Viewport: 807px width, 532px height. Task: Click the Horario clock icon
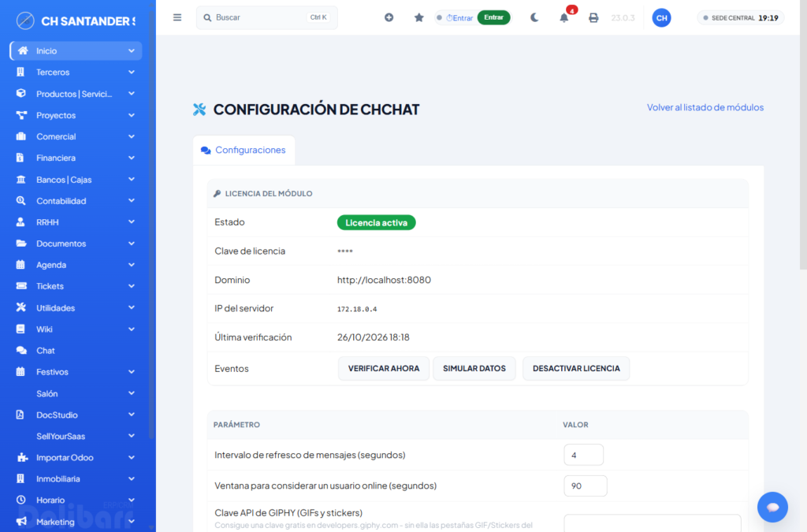pyautogui.click(x=20, y=500)
